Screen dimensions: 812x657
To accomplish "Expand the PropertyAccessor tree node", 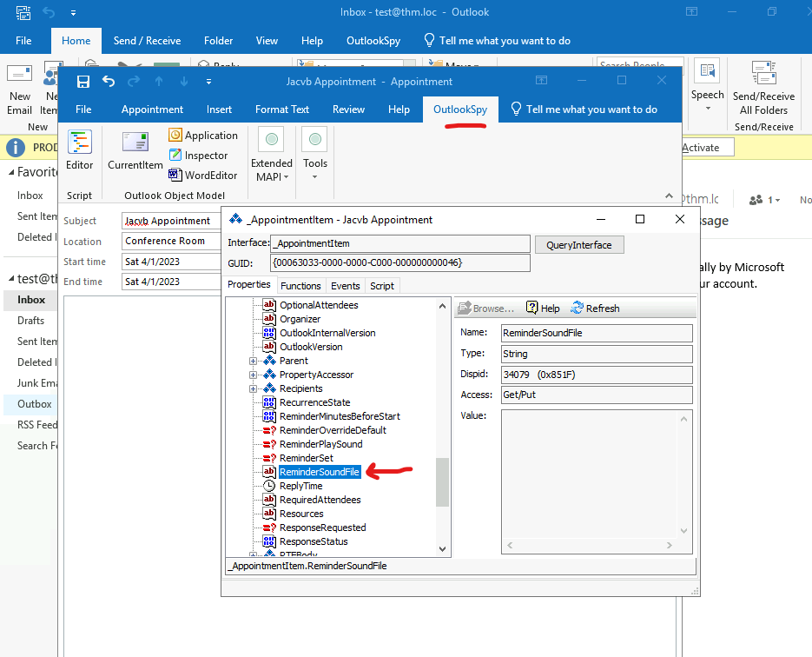I will (x=254, y=375).
